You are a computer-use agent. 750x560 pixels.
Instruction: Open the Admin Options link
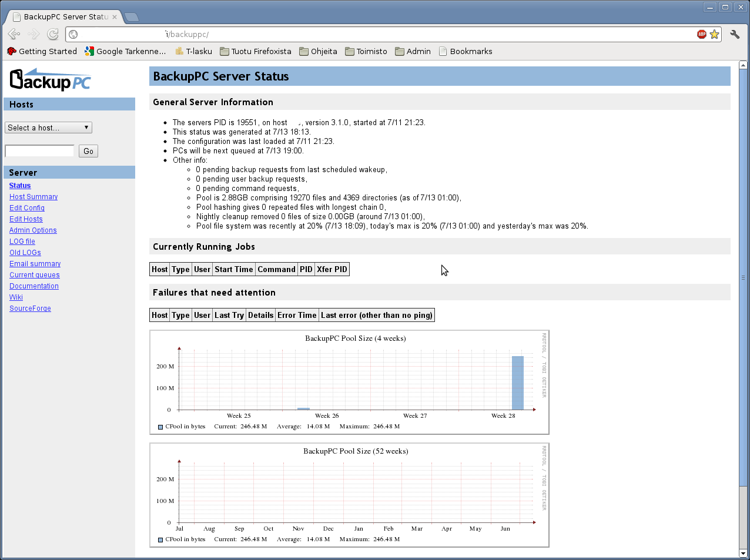point(33,230)
